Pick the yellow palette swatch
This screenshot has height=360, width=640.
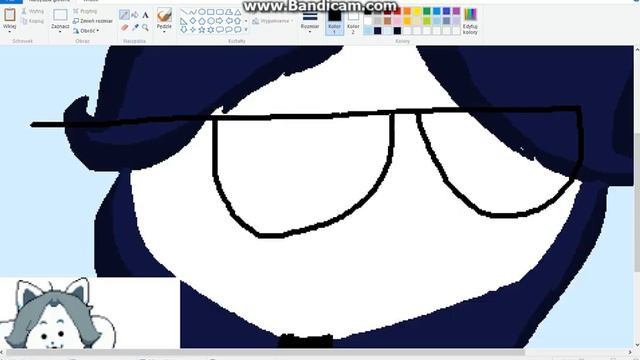click(417, 11)
